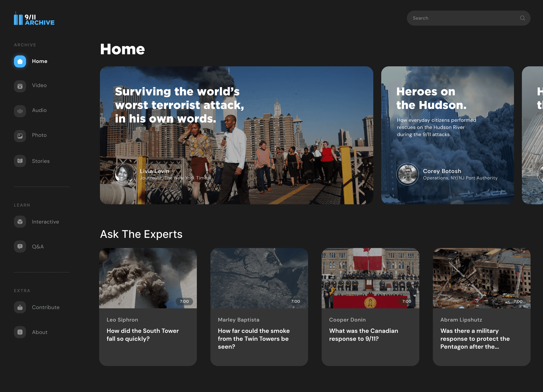Click the 9/11 Archive logo
This screenshot has height=392, width=543.
[34, 19]
